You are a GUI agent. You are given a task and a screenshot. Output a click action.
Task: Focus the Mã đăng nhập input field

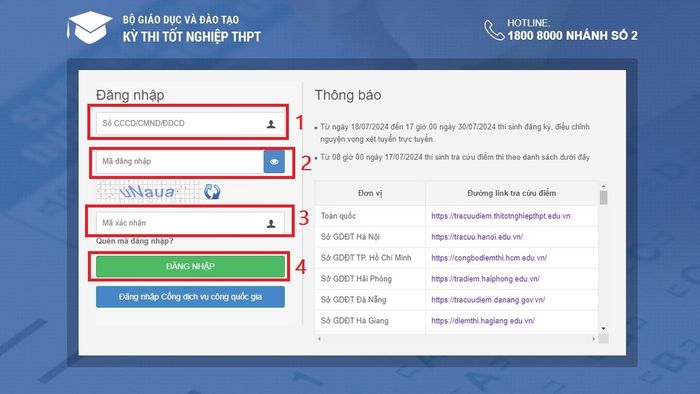pyautogui.click(x=180, y=162)
